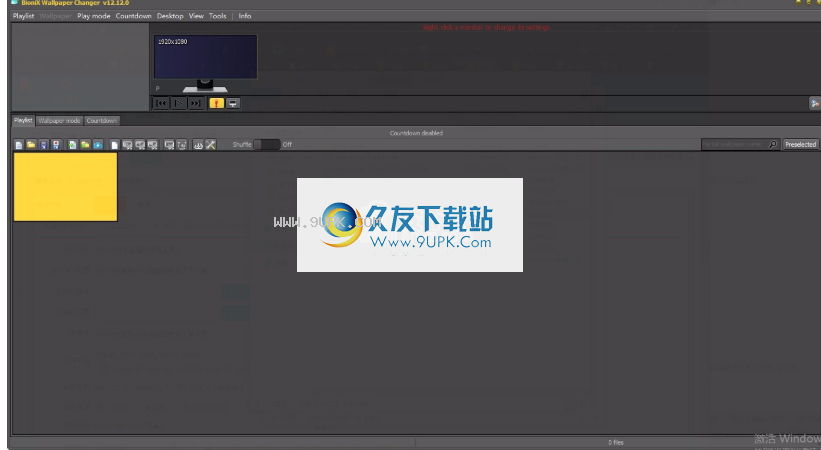Click the new playlist document icon
This screenshot has width=821, height=450.
point(19,145)
